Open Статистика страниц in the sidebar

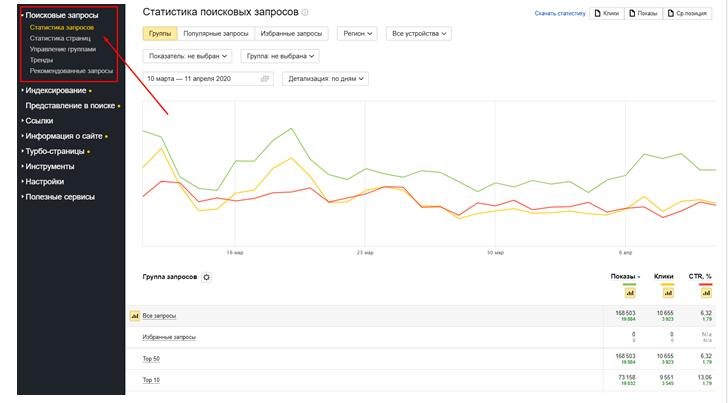point(60,38)
